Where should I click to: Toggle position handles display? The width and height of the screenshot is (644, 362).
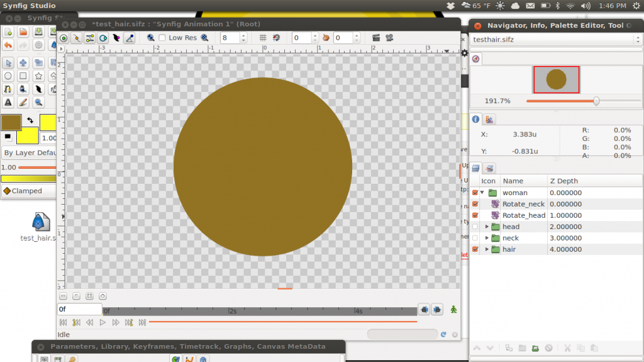point(64,38)
